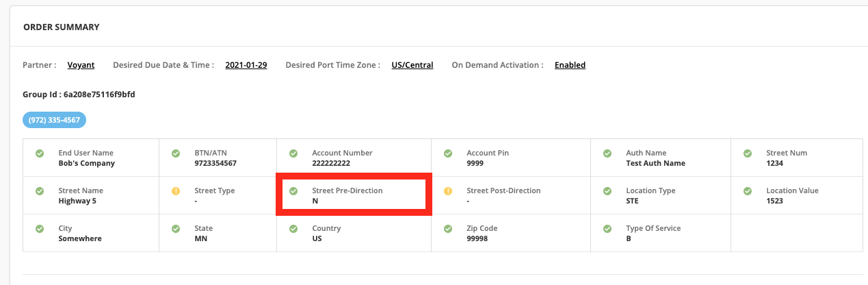This screenshot has width=868, height=285.
Task: Open the Voyant partner link
Action: point(81,65)
